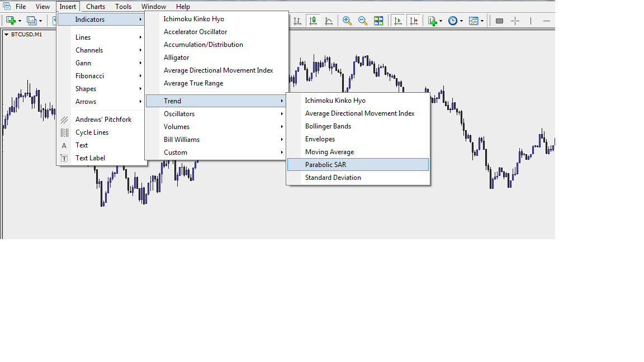This screenshot has height=362, width=644.
Task: Choose Bollinger Bands indicator
Action: 328,126
